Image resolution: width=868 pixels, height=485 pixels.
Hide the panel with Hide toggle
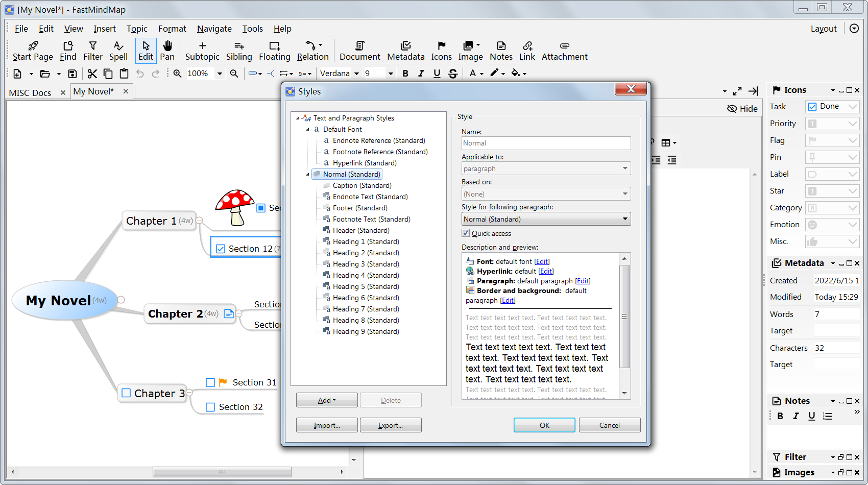742,108
